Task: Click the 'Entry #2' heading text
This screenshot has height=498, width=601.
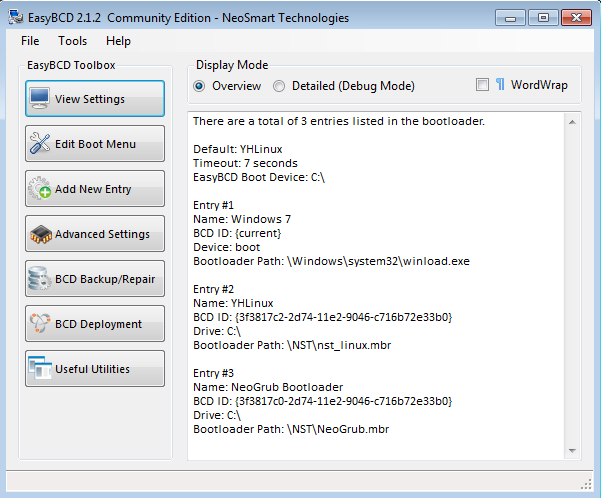Action: click(x=213, y=289)
